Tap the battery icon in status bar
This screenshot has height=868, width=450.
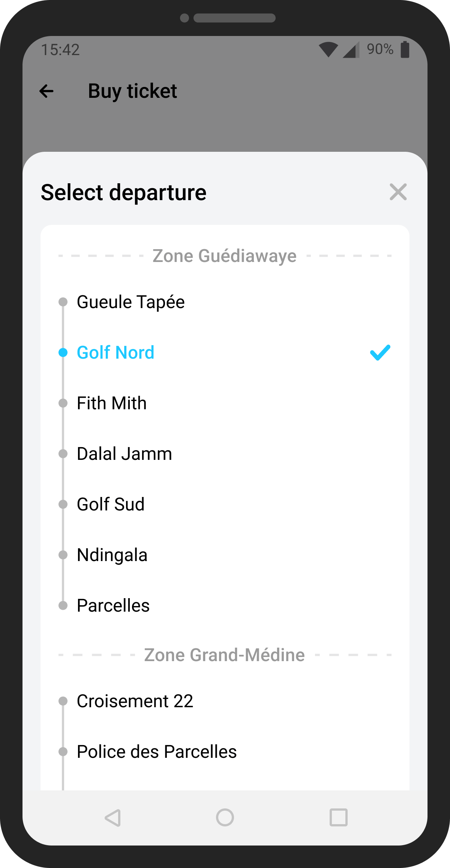click(405, 49)
